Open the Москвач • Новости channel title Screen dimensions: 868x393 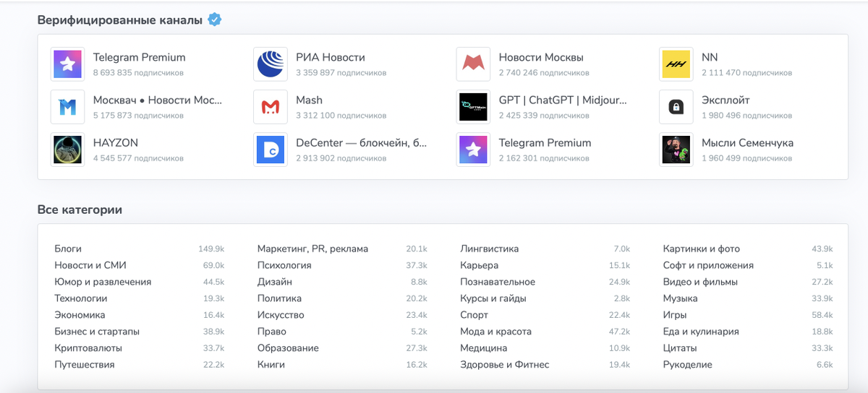tap(158, 100)
